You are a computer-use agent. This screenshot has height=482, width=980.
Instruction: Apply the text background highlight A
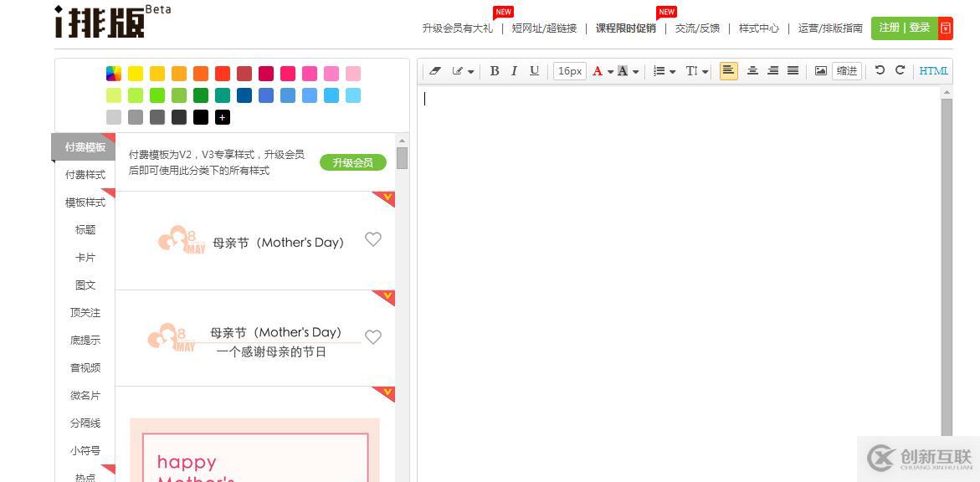(x=623, y=71)
